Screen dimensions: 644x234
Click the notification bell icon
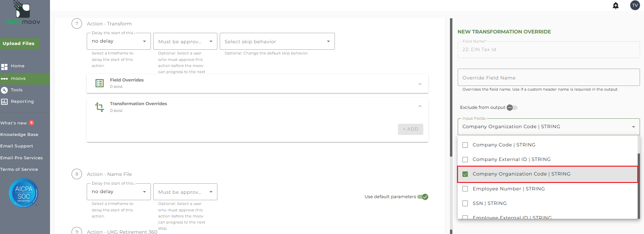tap(616, 5)
